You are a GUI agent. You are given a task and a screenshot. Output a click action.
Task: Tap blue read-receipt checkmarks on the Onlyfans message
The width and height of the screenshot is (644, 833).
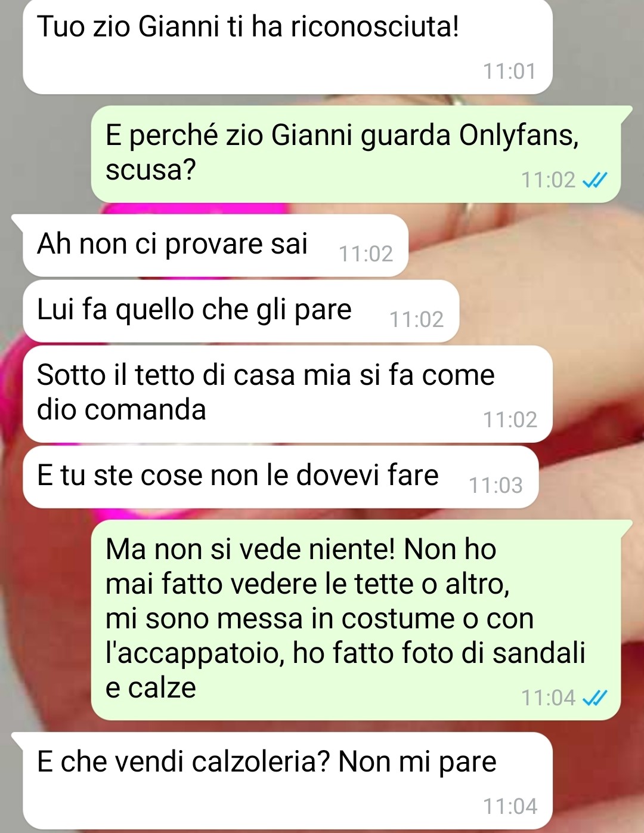(595, 180)
